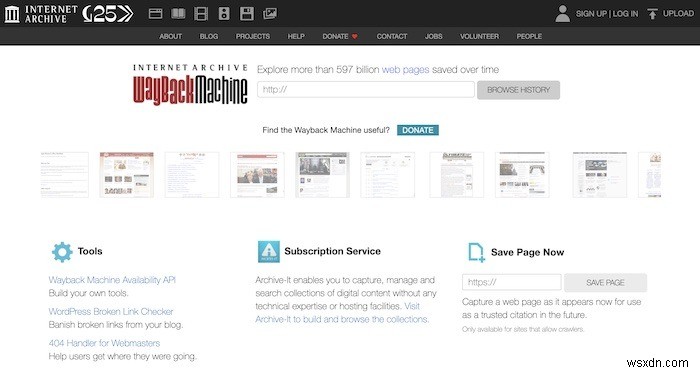Open the PROJECTS menu item
Viewport: 700px width, 373px height.
click(253, 36)
